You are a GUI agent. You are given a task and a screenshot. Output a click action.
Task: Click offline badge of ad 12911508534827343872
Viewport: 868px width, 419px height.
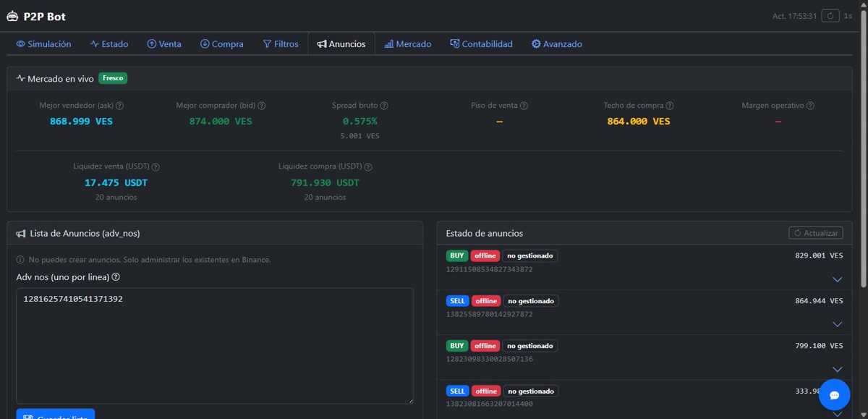click(485, 256)
